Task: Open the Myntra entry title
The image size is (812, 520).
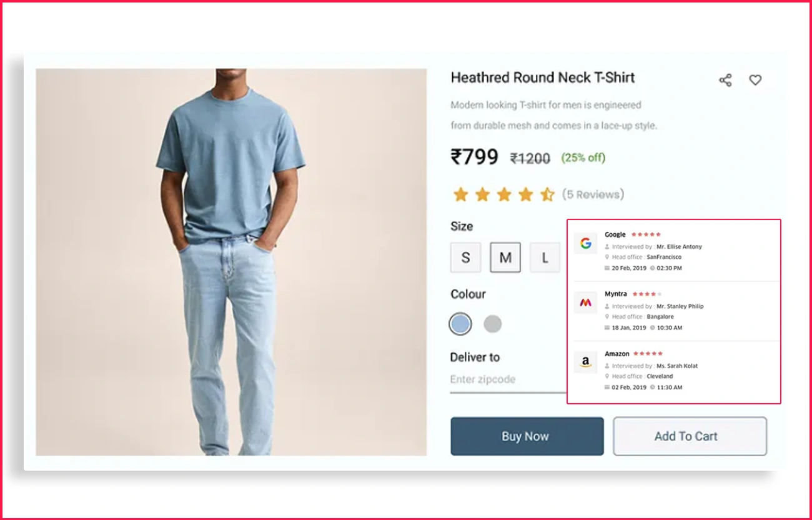Action: pos(616,294)
